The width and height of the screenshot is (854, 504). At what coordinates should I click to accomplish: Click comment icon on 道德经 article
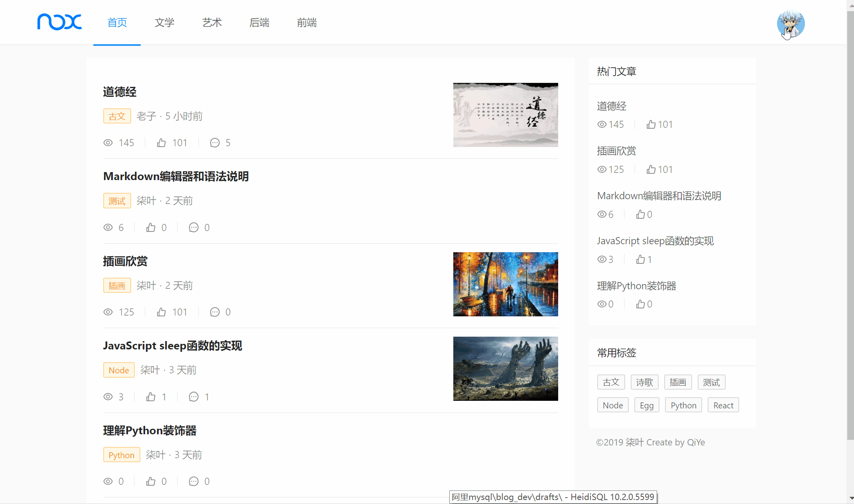tap(215, 143)
